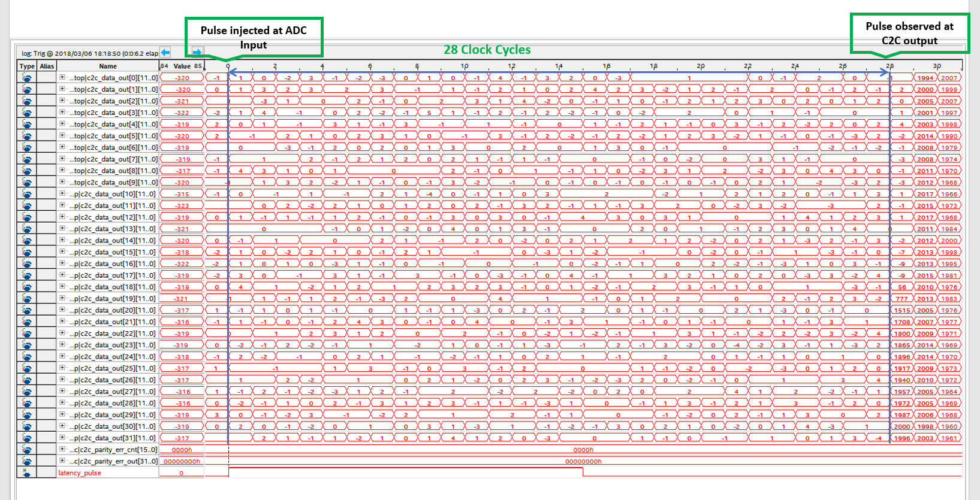The height and width of the screenshot is (500, 980).
Task: Click the 1708 sample of c2c_data_out[21]
Action: [902, 322]
